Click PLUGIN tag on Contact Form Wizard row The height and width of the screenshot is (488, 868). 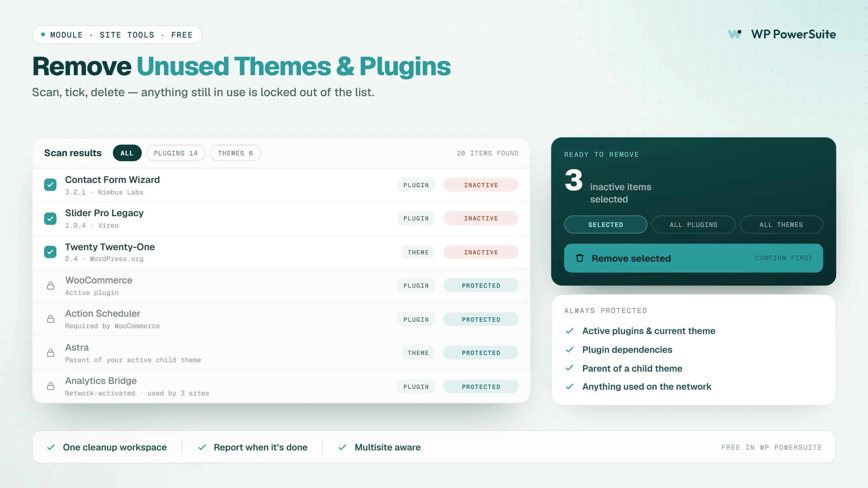coord(416,185)
